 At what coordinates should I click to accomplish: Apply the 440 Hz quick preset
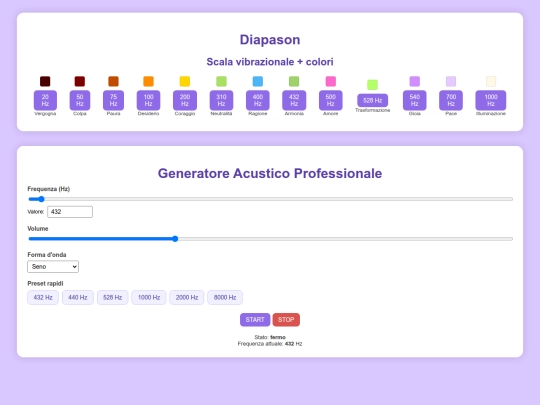click(x=78, y=298)
